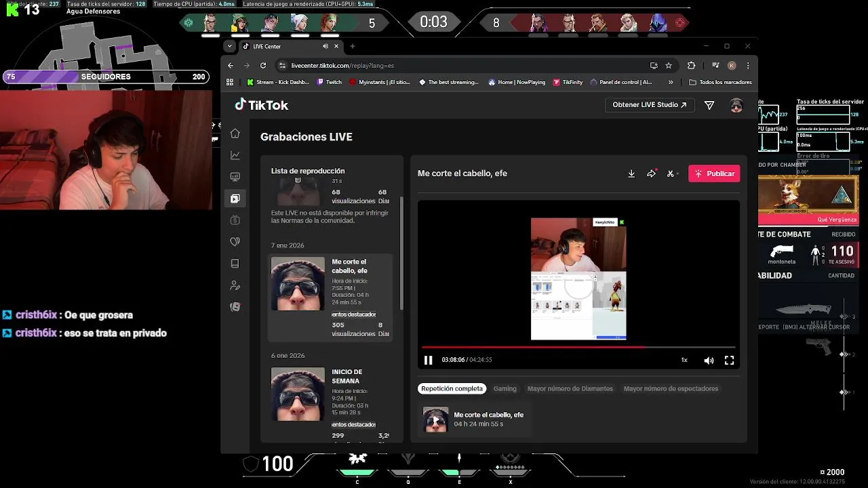Click the TikTok logo in the header
Screen dimensions: 868x488
[261, 105]
